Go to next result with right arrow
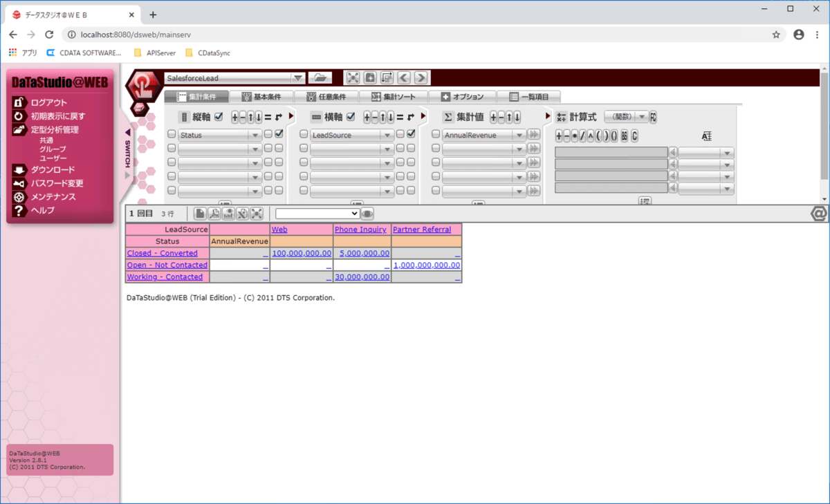Screen dimensions: 830x504 point(421,78)
